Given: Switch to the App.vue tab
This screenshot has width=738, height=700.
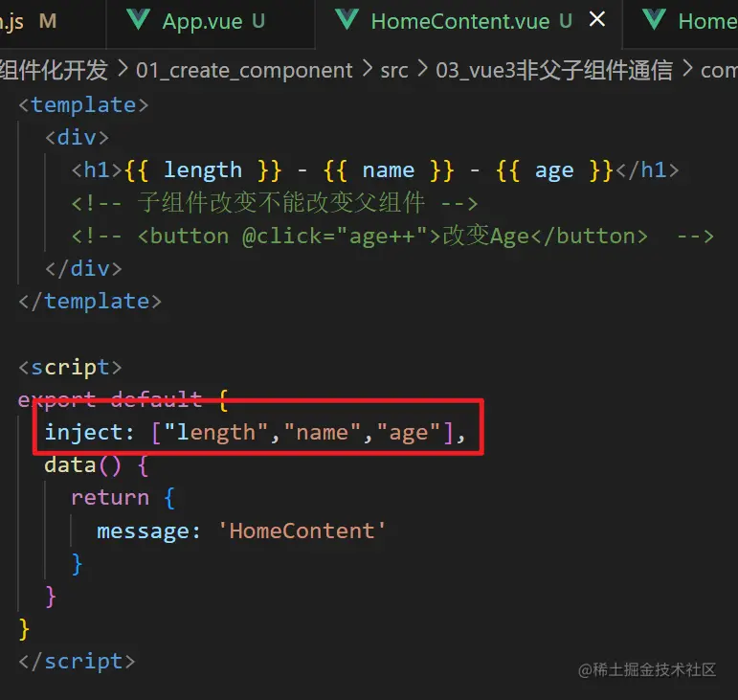Looking at the screenshot, I should 211,22.
